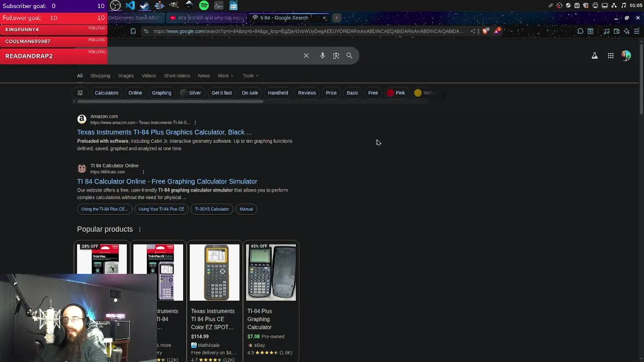The width and height of the screenshot is (644, 362).
Task: Expand the More search menu
Action: (x=225, y=76)
